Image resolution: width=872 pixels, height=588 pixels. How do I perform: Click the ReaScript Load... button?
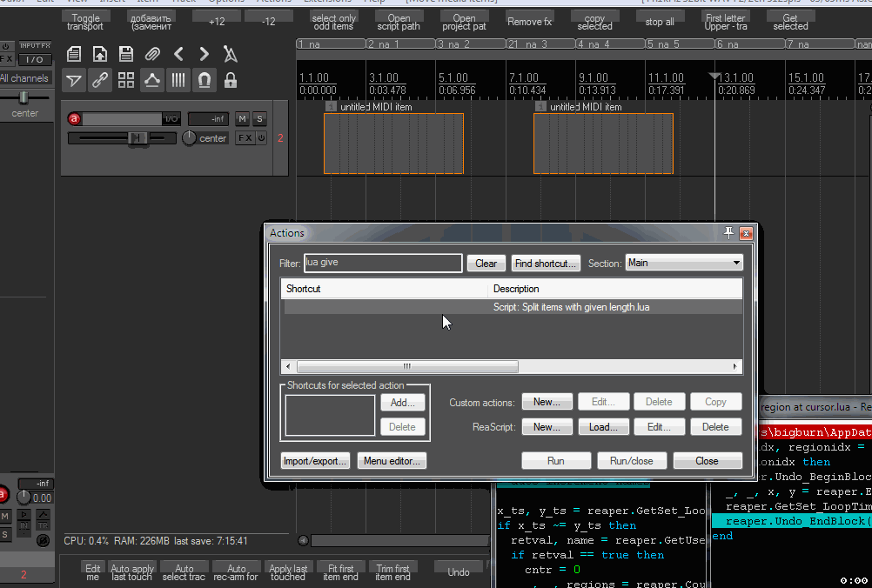pyautogui.click(x=603, y=427)
